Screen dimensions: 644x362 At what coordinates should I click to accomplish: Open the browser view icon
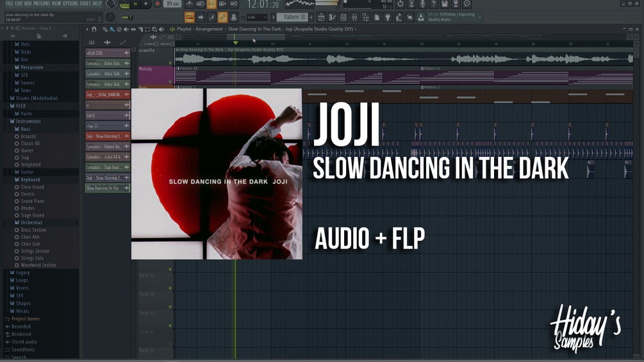pyautogui.click(x=365, y=17)
